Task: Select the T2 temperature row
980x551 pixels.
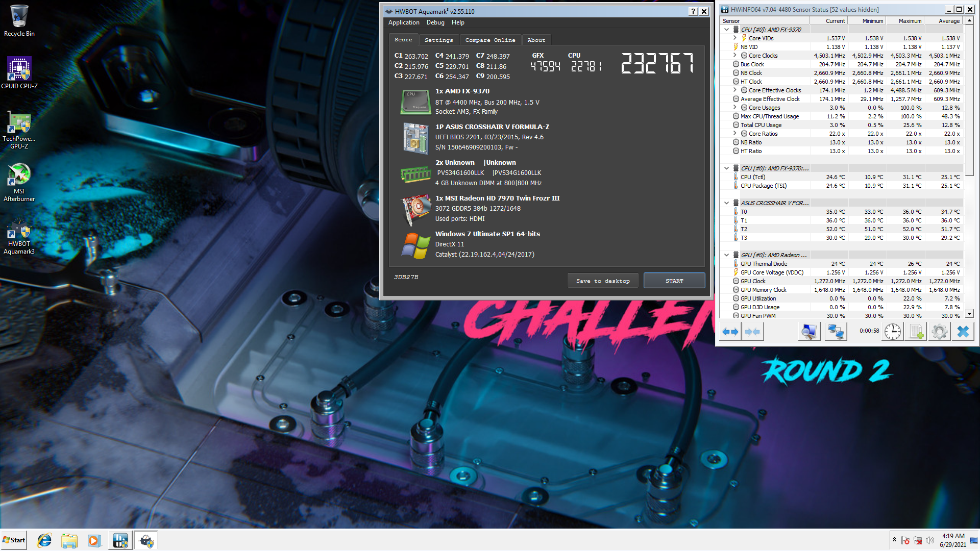Action: [x=841, y=229]
